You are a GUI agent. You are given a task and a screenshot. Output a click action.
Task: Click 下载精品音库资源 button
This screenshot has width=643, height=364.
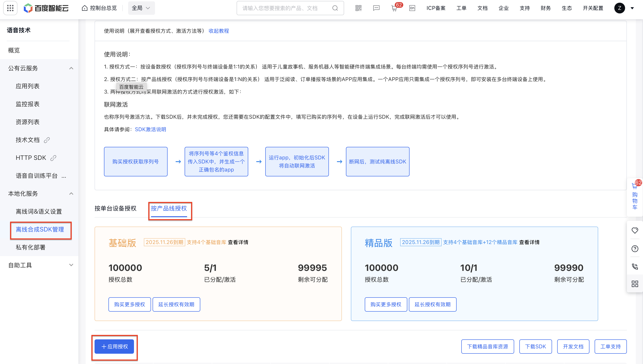[488, 347]
